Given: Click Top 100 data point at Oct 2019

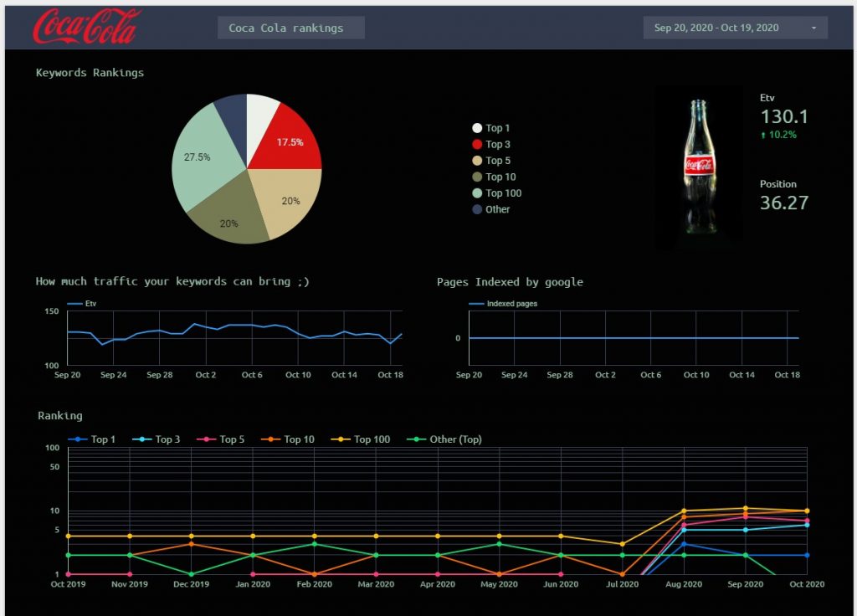Looking at the screenshot, I should point(68,536).
